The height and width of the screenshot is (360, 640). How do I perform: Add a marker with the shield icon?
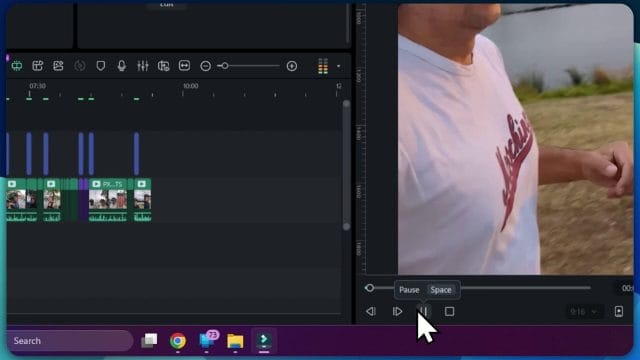101,66
